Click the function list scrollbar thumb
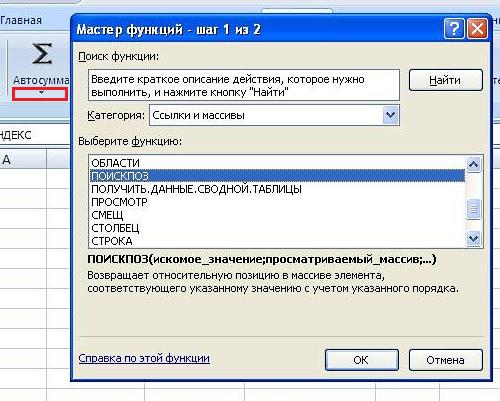 pyautogui.click(x=473, y=209)
